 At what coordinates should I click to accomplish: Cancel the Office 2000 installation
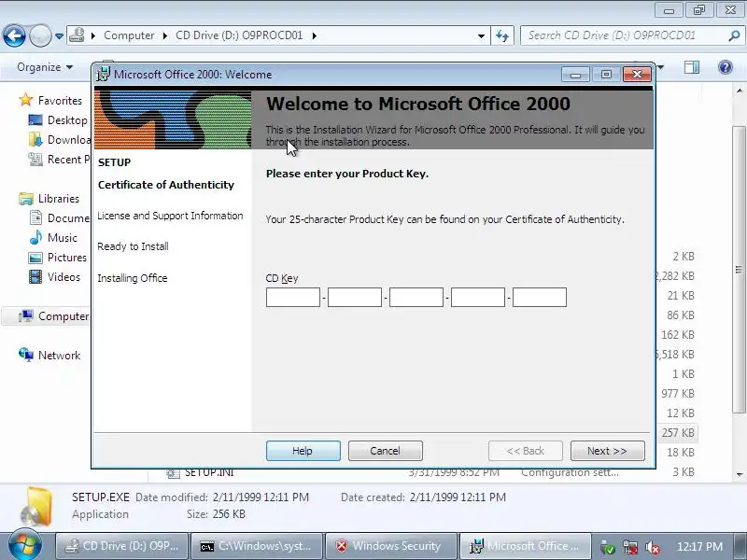pos(386,451)
